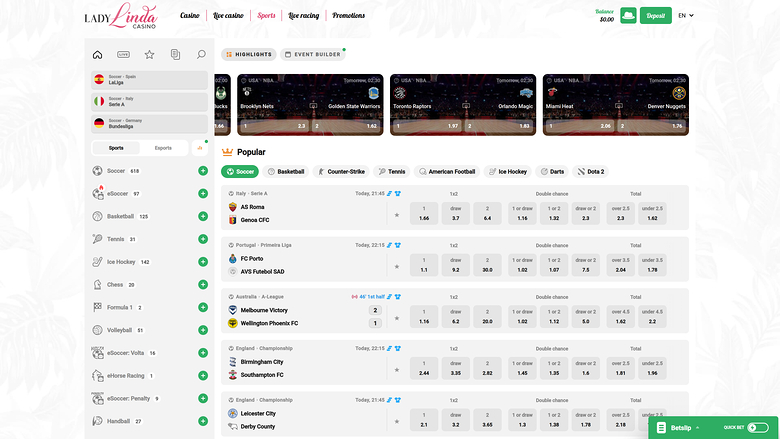Image resolution: width=780 pixels, height=439 pixels.
Task: Open favorites star icon in sidebar
Action: 149,55
